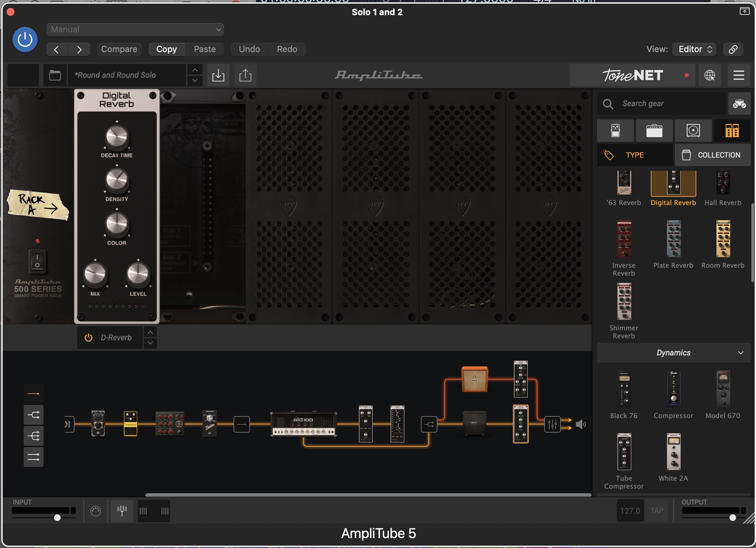
Task: Select the third split routing icon
Action: 33,436
